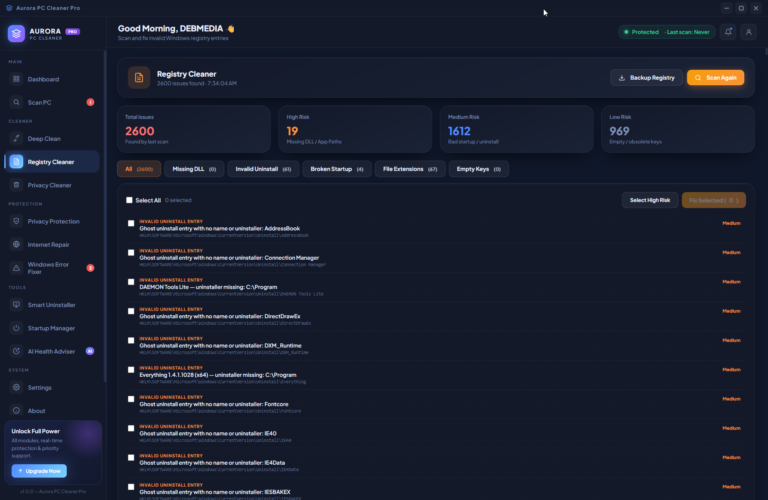Select the Deep Clean brush icon
The width and height of the screenshot is (768, 500).
pos(16,139)
